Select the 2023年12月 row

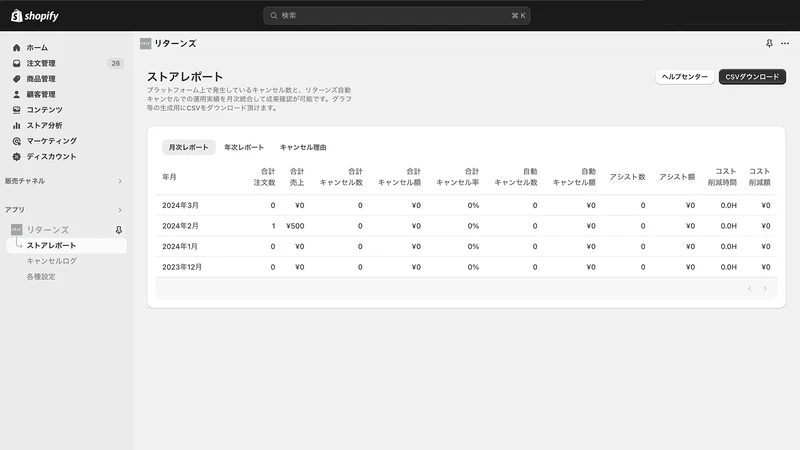coord(466,267)
